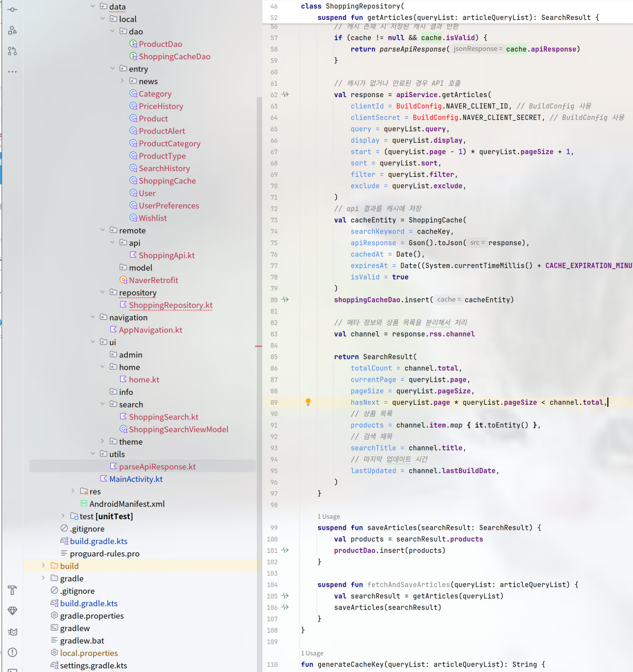Collapse the dao folder
The image size is (633, 672).
[112, 31]
